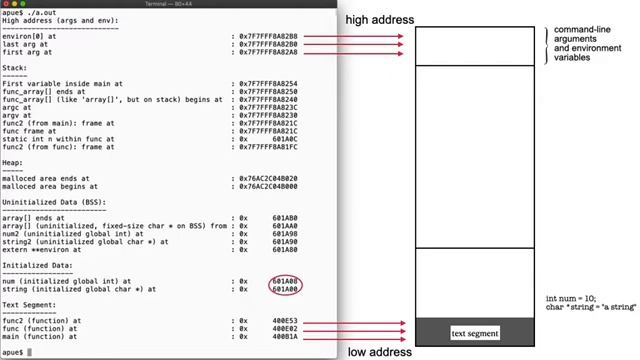The height and width of the screenshot is (360, 640).
Task: Select the 'argv at' label
Action: pyautogui.click(x=17, y=115)
